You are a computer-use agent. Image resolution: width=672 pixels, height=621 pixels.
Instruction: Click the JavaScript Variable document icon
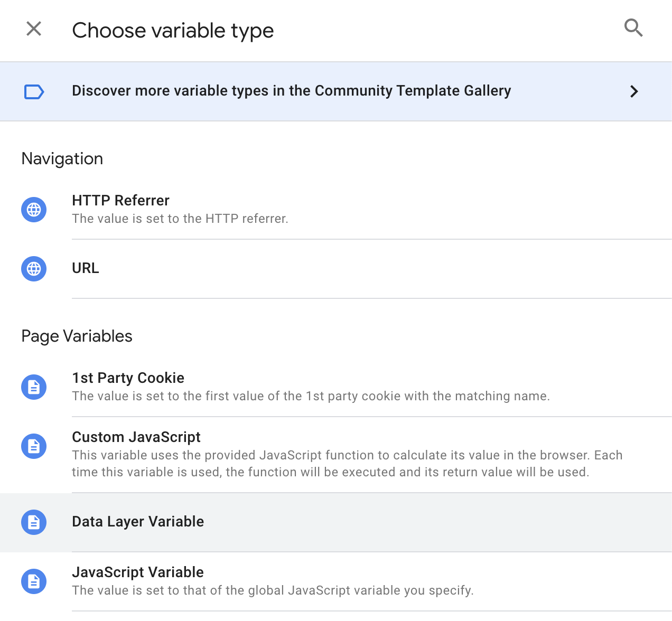[x=34, y=581]
